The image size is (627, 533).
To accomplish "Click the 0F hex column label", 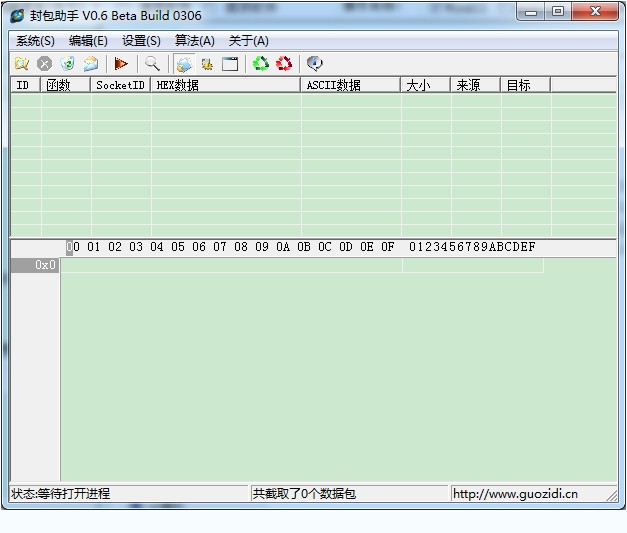I will pos(387,247).
